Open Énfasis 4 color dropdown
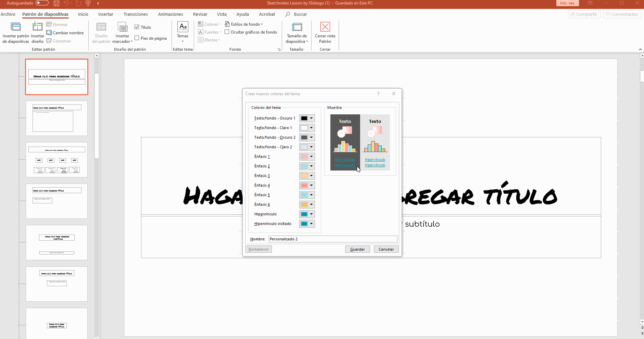This screenshot has width=644, height=339. [307, 185]
